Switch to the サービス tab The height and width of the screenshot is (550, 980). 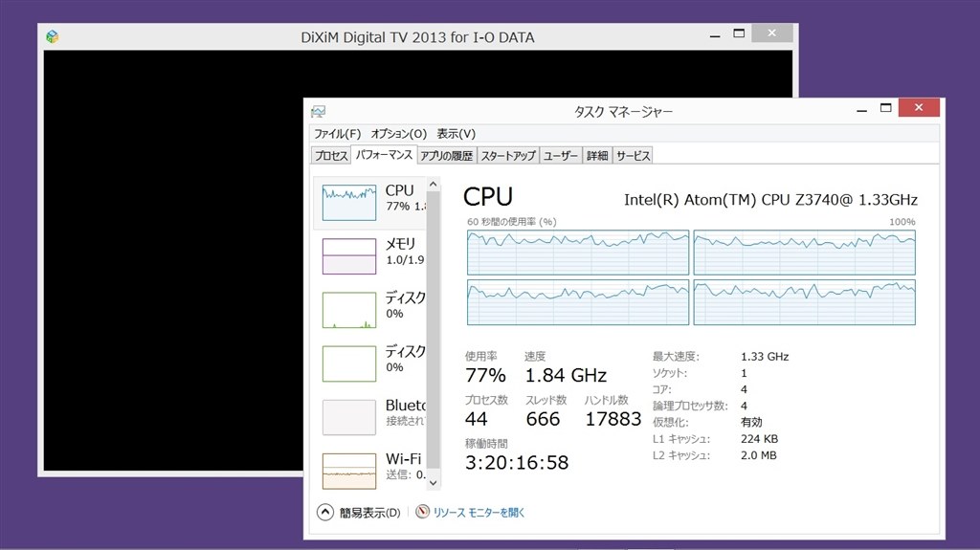click(x=633, y=156)
